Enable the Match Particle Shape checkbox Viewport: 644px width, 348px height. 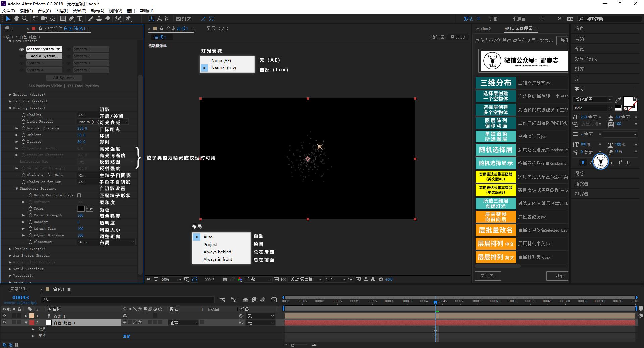[79, 195]
